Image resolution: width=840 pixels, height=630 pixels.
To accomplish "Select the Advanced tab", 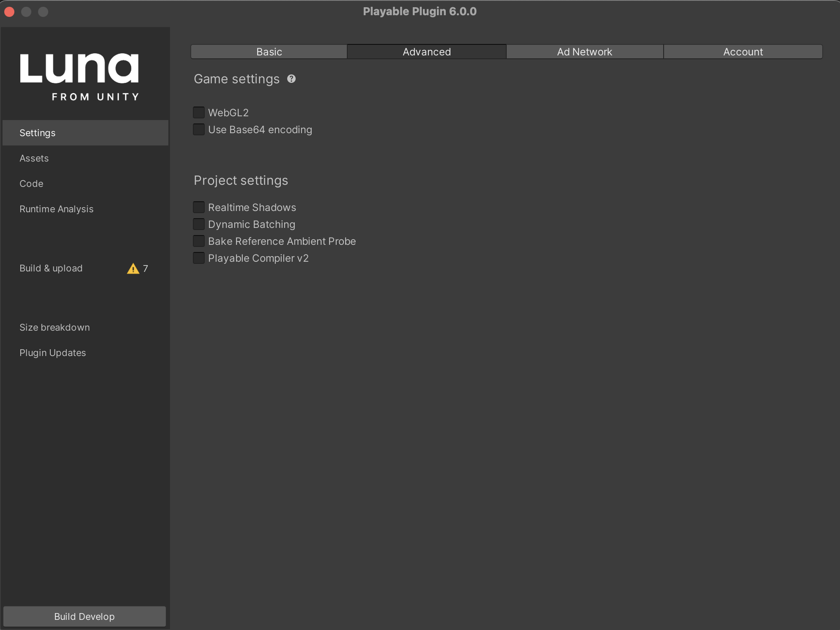I will tap(427, 52).
